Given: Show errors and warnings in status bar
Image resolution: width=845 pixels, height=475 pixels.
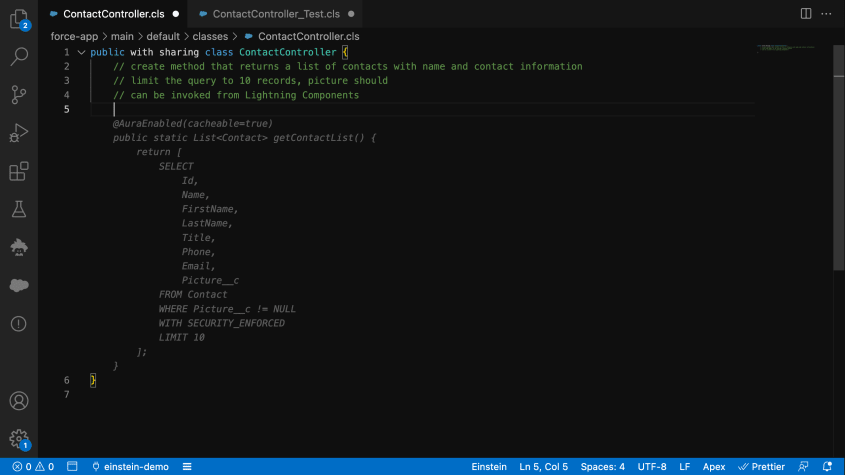Looking at the screenshot, I should pos(33,467).
